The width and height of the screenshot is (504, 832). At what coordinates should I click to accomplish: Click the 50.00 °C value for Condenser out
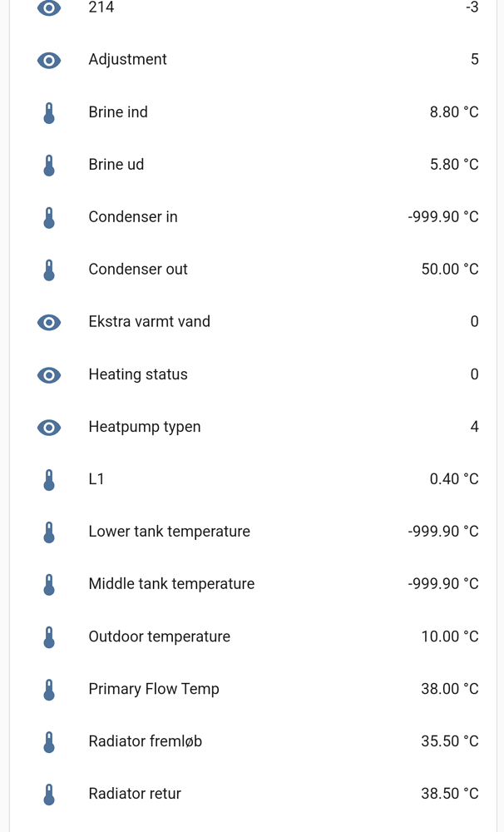449,270
